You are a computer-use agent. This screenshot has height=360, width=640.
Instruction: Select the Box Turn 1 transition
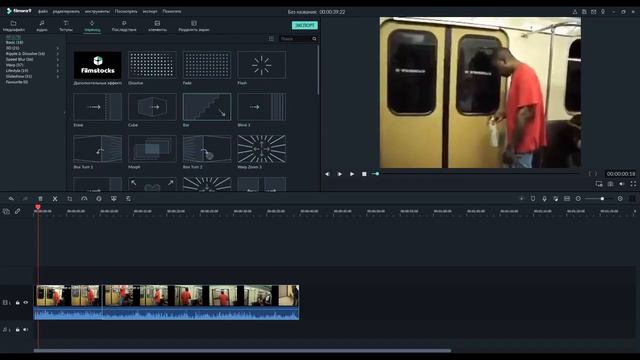pyautogui.click(x=98, y=149)
